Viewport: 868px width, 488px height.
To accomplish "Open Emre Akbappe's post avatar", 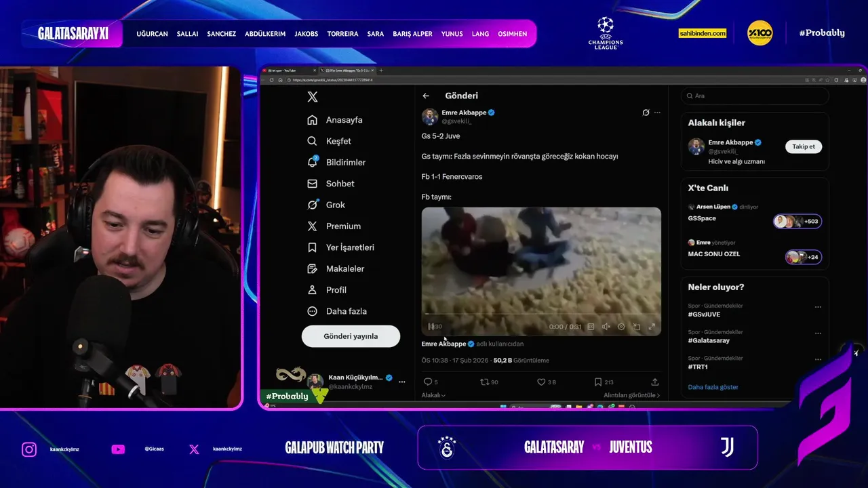I will tap(430, 117).
